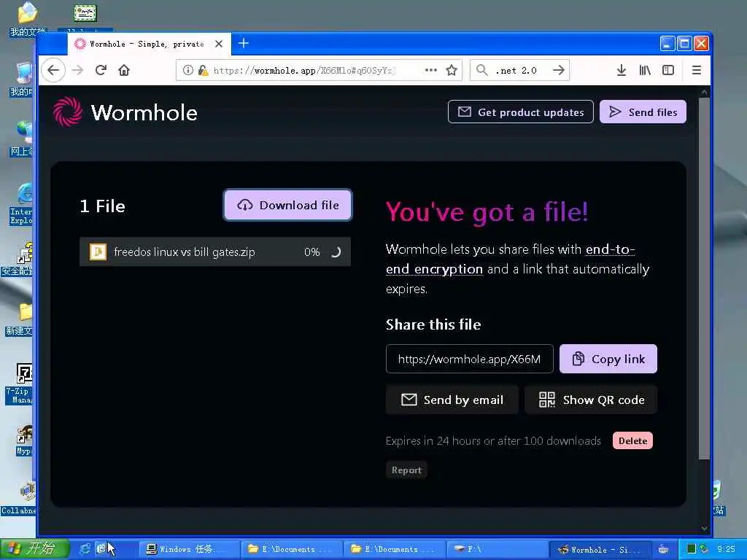Switch to first E:\Documents taskbar window
This screenshot has height=560, width=747.
(x=292, y=549)
